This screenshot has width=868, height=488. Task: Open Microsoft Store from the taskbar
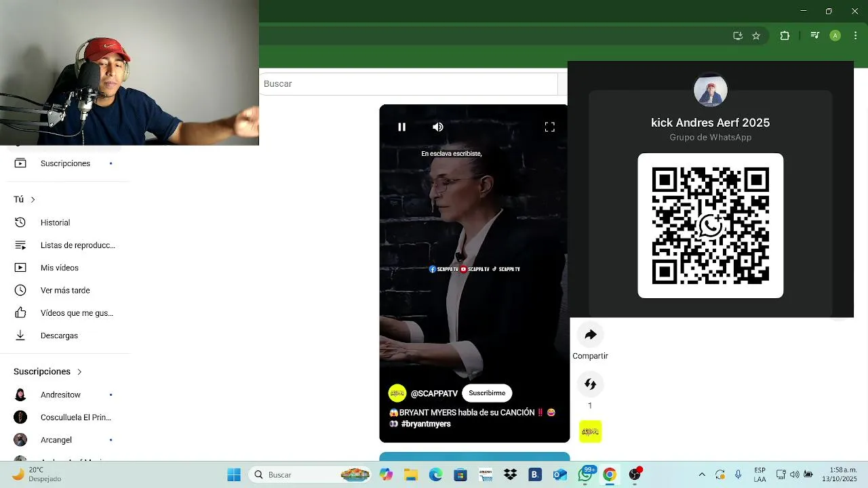pos(460,474)
